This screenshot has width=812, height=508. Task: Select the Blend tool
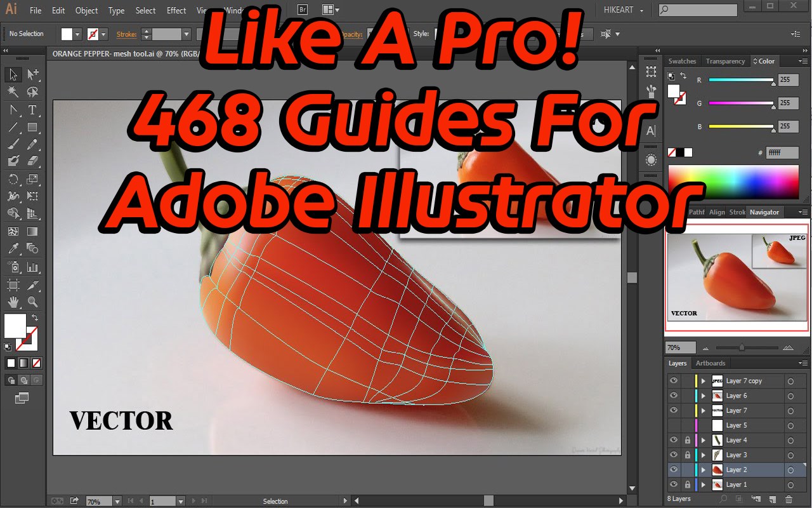(x=32, y=248)
